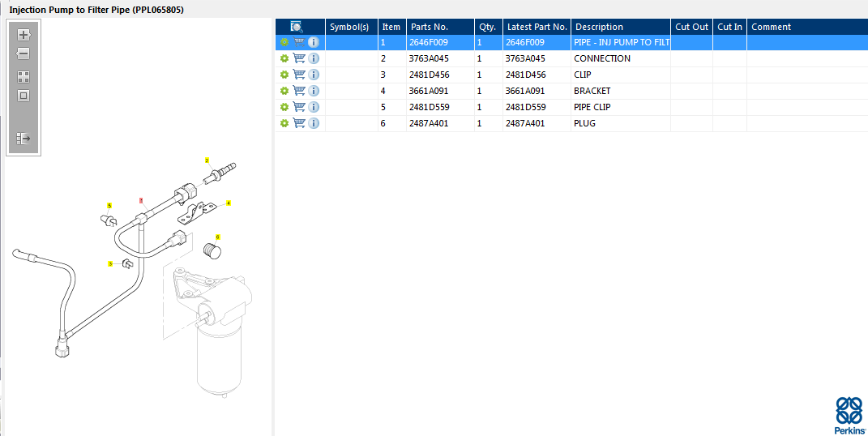Click gear icon for BRACKET row
The width and height of the screenshot is (868, 436).
point(284,91)
